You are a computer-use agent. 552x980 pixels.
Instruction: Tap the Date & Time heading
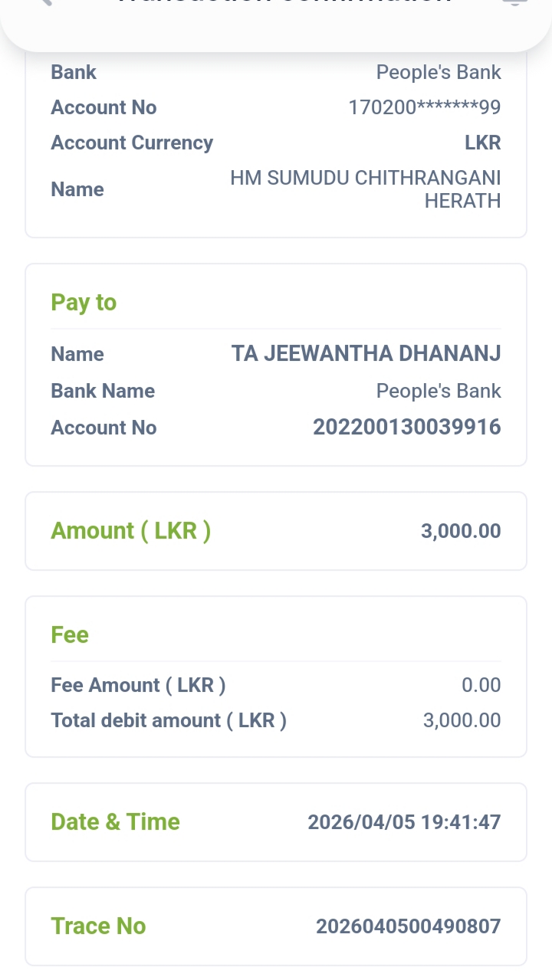115,822
